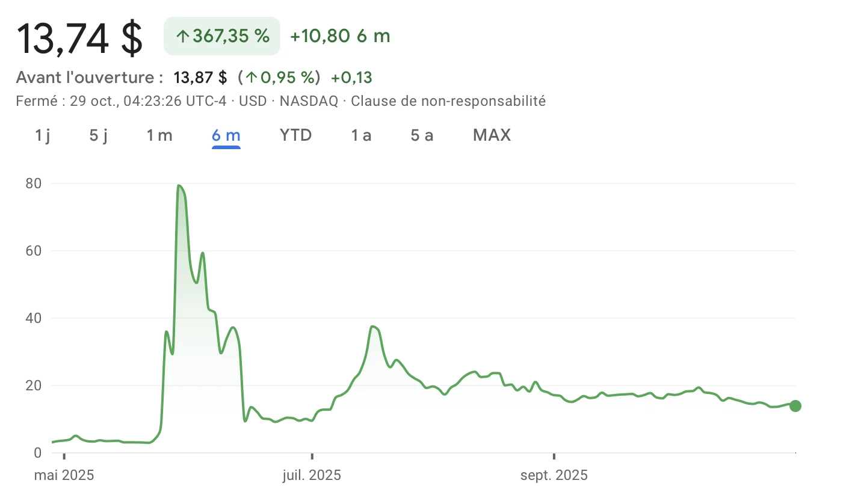The image size is (846, 504).
Task: Click the juil. 2025 axis label
Action: pyautogui.click(x=312, y=475)
